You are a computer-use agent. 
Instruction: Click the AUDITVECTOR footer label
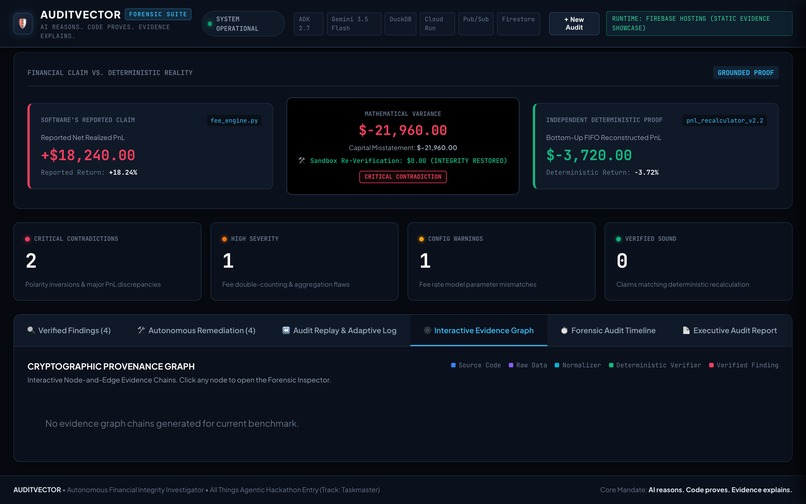pos(37,490)
